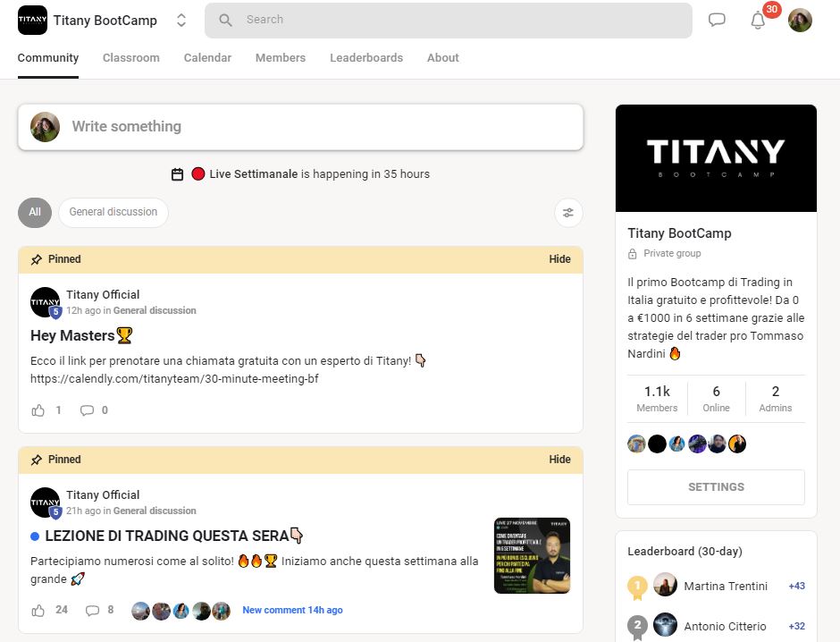Screen dimensions: 840x642
Task: Open General discussion link on the 21h ago post
Action: pyautogui.click(x=155, y=511)
